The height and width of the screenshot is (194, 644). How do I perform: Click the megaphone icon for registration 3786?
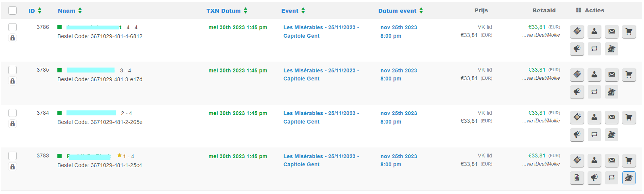pos(577,49)
